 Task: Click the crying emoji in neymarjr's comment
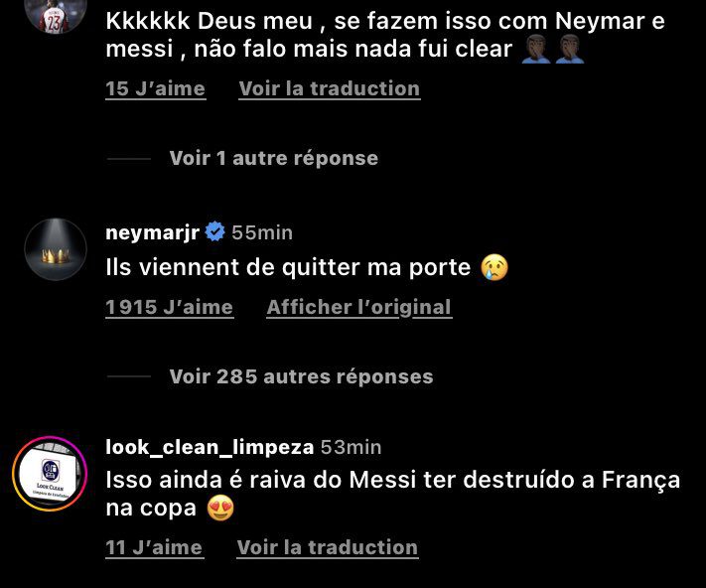(x=494, y=268)
